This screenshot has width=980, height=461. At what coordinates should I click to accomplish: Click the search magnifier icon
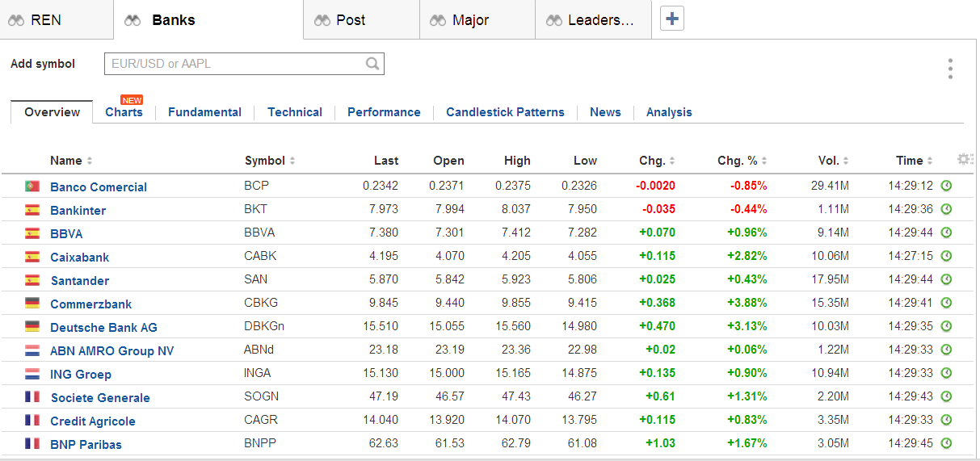click(x=372, y=64)
